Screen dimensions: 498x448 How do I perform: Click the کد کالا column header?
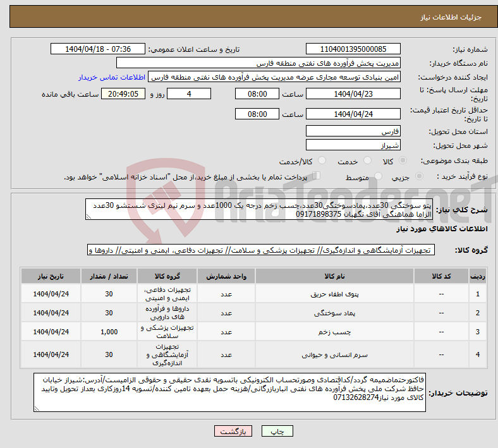coord(441,276)
